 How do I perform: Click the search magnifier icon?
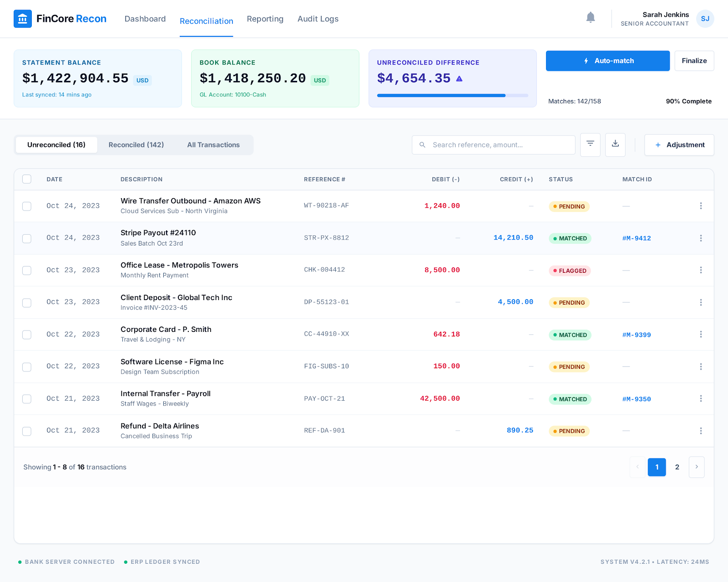[x=422, y=145]
